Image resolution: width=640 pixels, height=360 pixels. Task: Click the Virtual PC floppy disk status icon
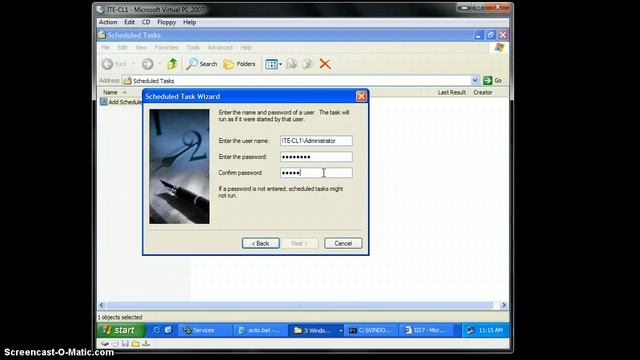click(x=125, y=344)
